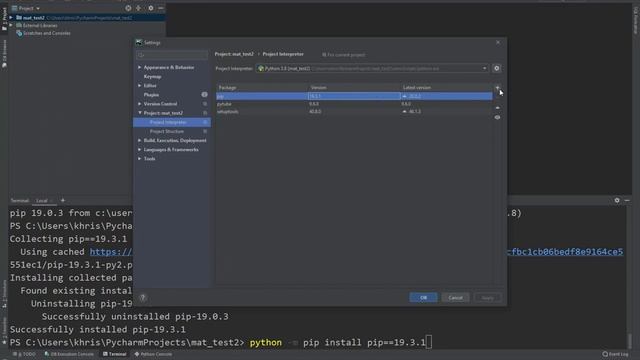
Task: Select Project Interpreter in settings tree
Action: (168, 122)
